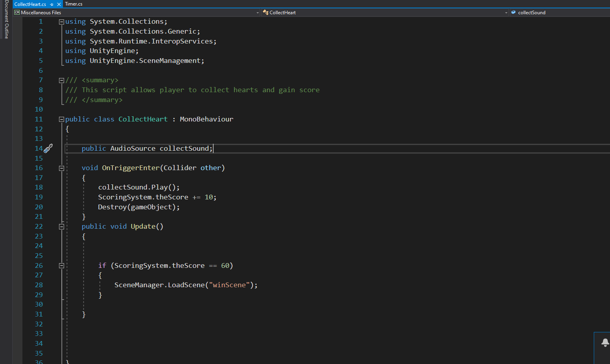The height and width of the screenshot is (364, 610).
Task: Collapse the CollectHeart class region
Action: pyautogui.click(x=61, y=119)
